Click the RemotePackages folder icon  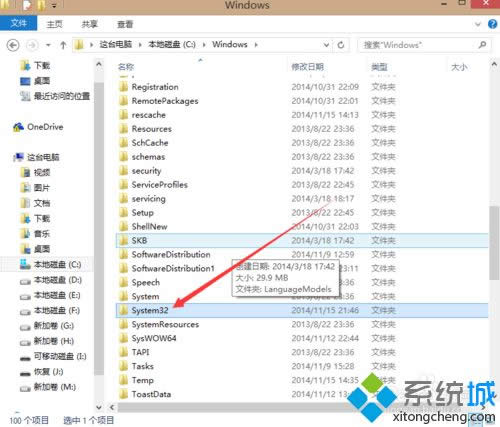pyautogui.click(x=124, y=101)
